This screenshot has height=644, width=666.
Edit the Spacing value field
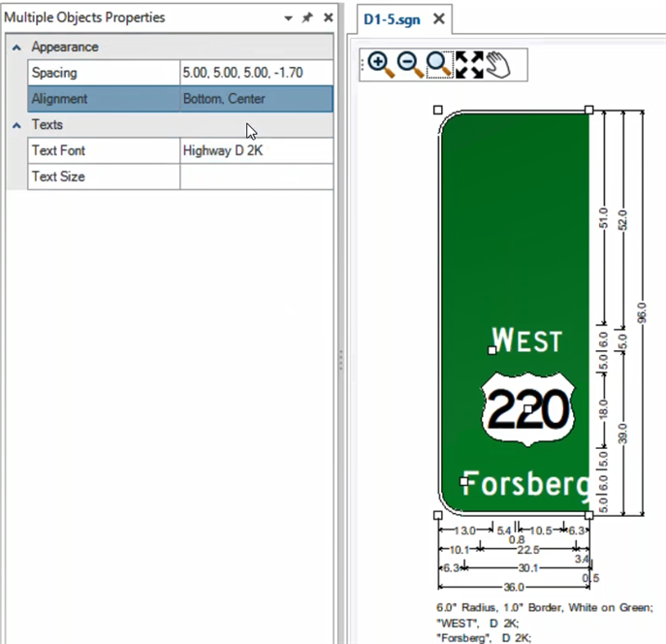click(257, 73)
